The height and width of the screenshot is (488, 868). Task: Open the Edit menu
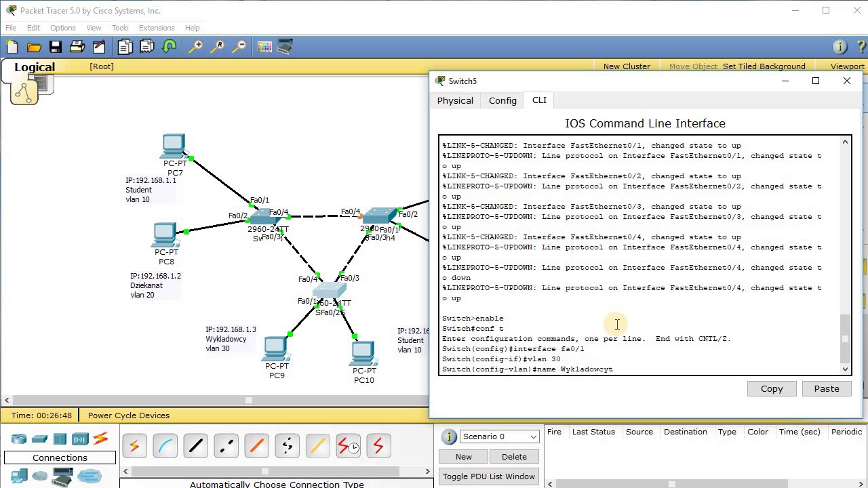pyautogui.click(x=33, y=28)
